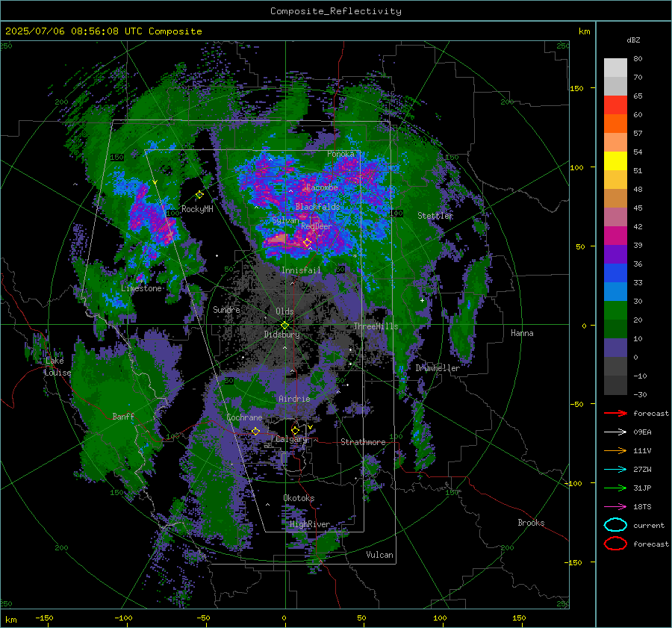Click the Sundre city label

pos(226,309)
